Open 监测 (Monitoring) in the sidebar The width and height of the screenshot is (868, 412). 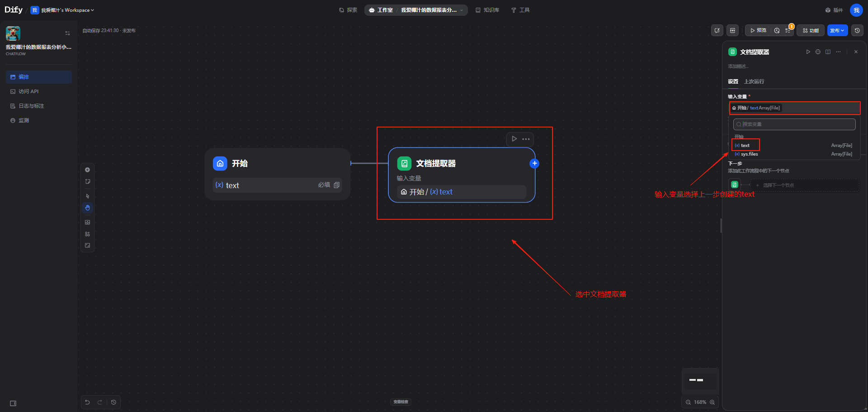tap(39, 120)
